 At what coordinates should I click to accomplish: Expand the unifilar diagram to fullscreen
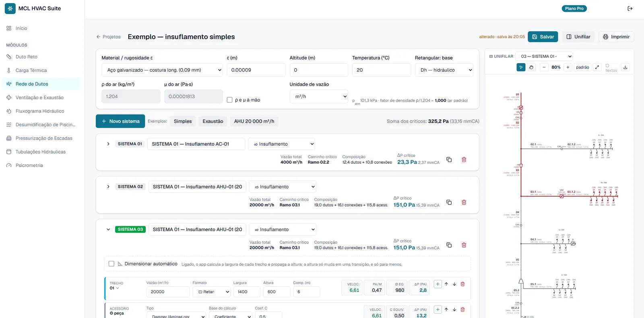(597, 67)
